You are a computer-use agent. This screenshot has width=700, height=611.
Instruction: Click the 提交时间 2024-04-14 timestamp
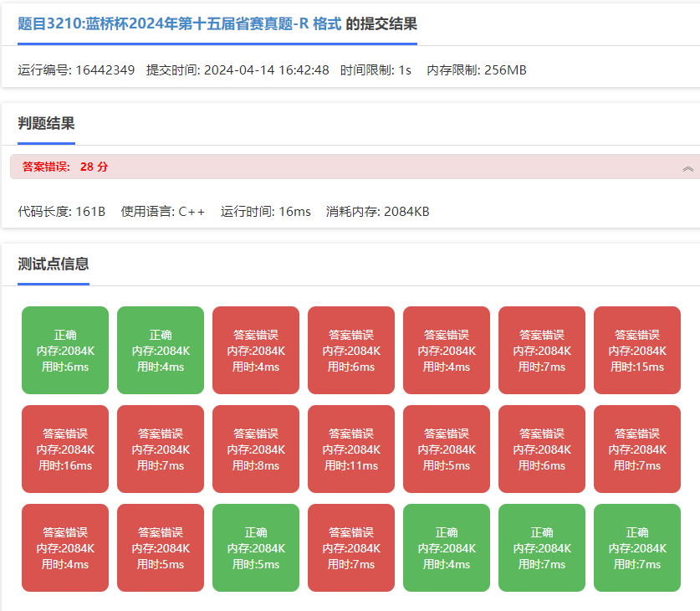(238, 70)
